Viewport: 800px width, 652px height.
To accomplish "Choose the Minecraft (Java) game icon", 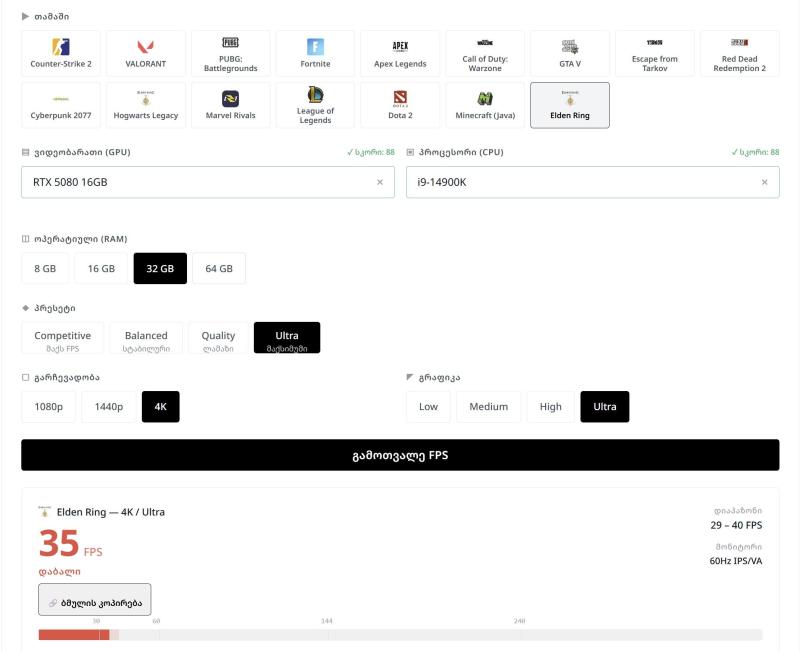I will click(x=485, y=104).
